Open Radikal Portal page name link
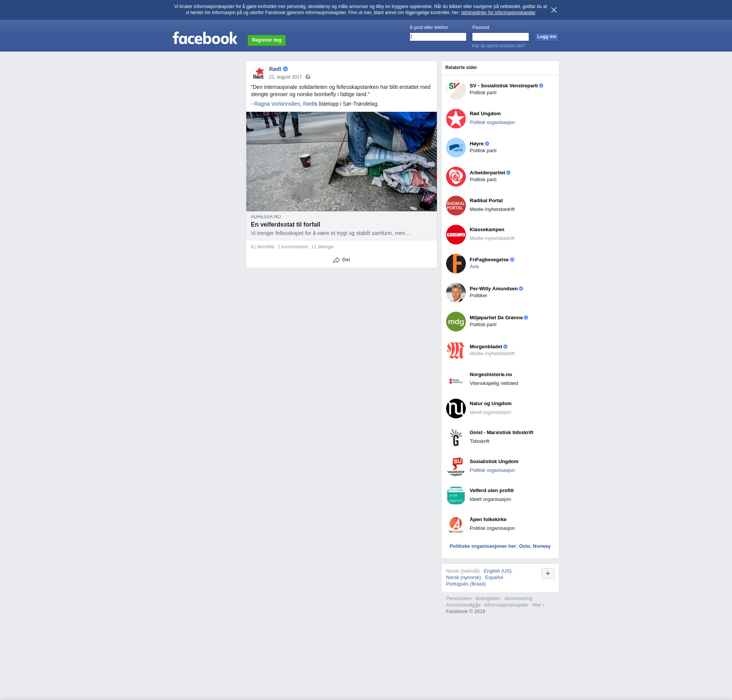This screenshot has height=700, width=732. click(x=486, y=201)
